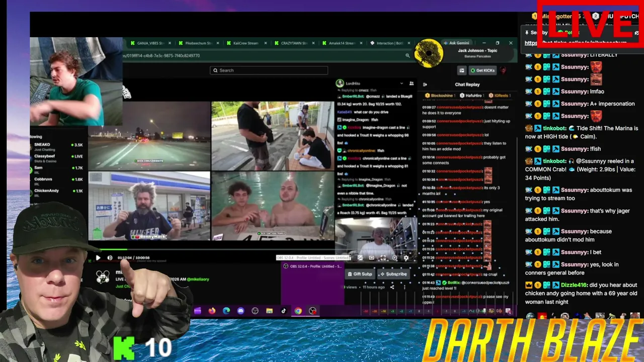Image resolution: width=644 pixels, height=362 pixels.
Task: Open the leaderboard icon beside Get KICKs
Action: [x=461, y=70]
